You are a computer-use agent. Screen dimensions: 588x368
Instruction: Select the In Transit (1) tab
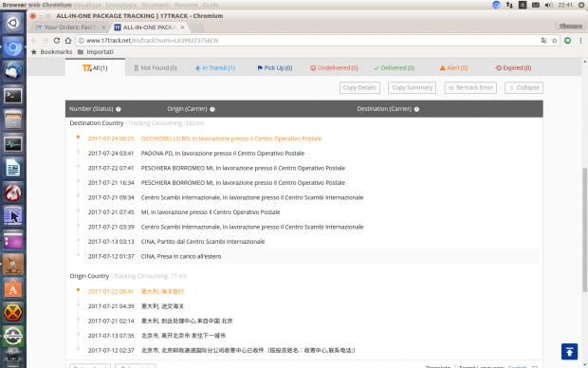pyautogui.click(x=215, y=68)
